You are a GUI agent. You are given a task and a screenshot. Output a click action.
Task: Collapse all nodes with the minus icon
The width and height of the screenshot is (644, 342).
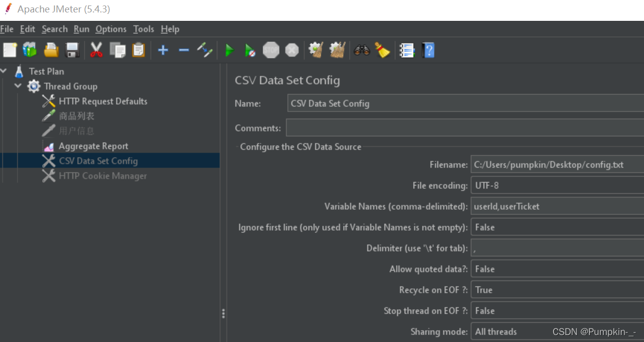pyautogui.click(x=184, y=50)
